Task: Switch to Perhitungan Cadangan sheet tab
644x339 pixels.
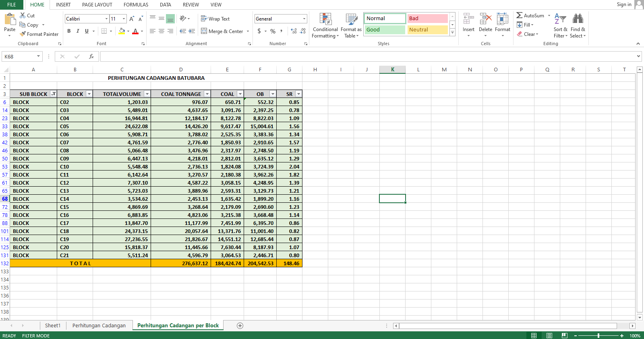Action: 99,326
